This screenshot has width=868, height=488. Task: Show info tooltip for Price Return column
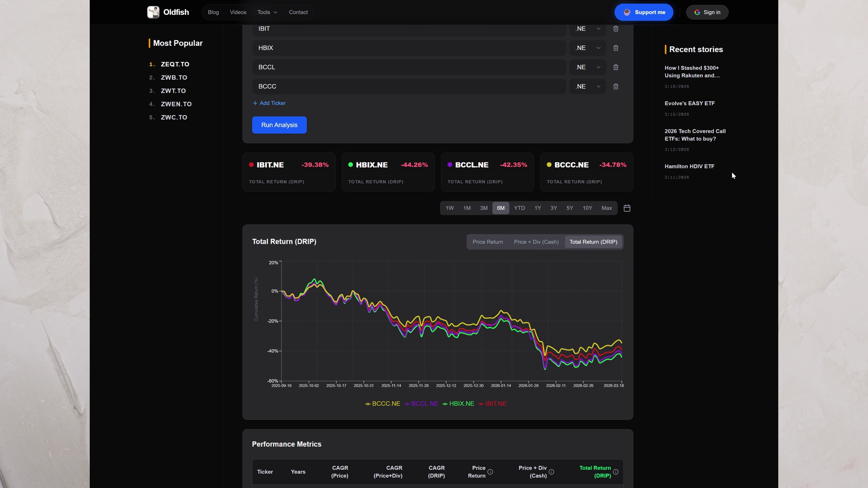(x=490, y=472)
